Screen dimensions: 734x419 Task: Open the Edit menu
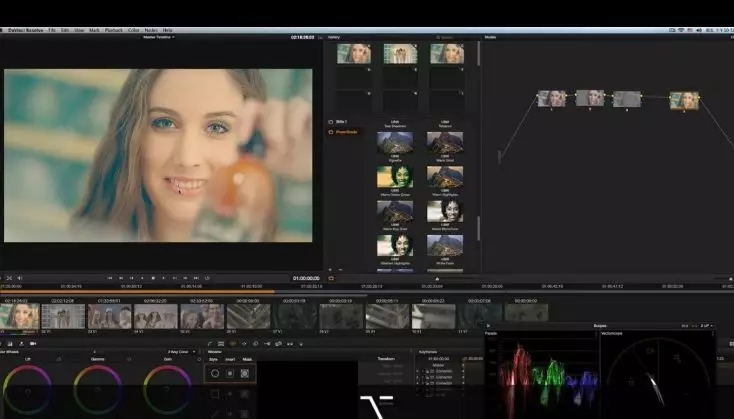click(65, 30)
